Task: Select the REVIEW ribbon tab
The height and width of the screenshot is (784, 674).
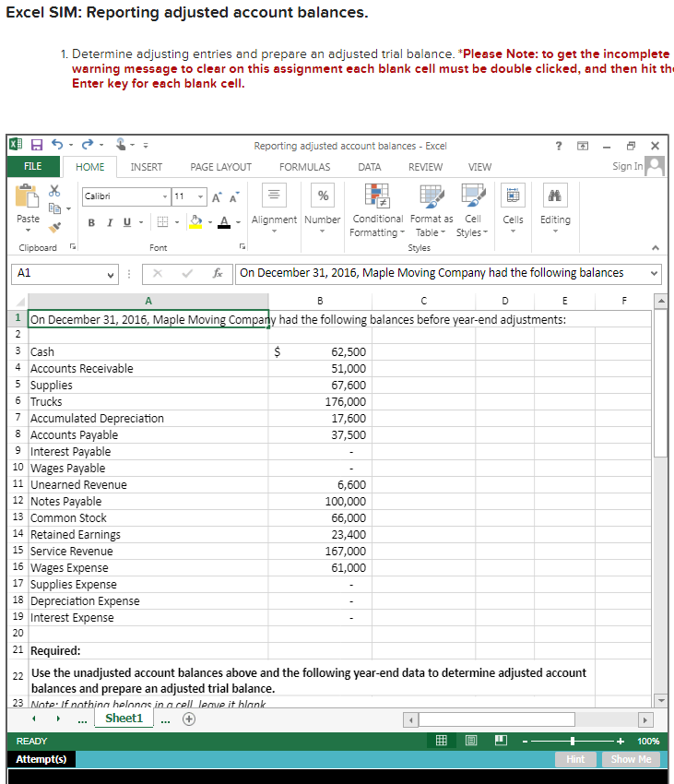Action: pos(425,167)
